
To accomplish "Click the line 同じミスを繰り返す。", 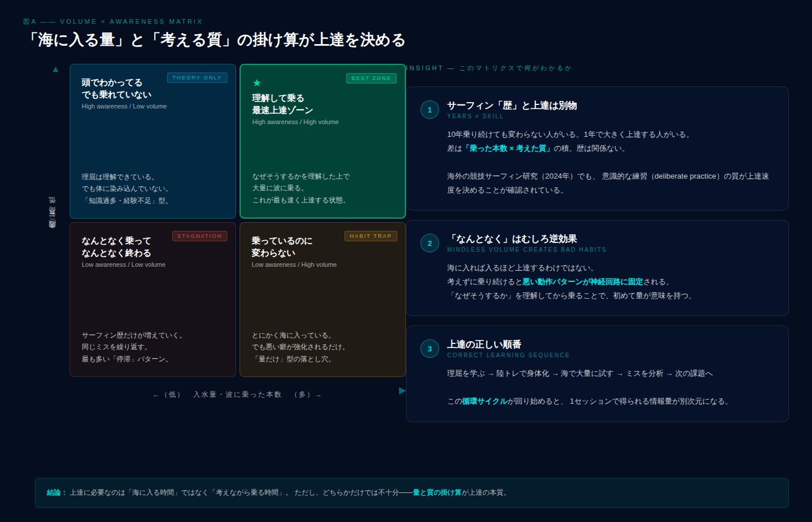I will click(117, 347).
